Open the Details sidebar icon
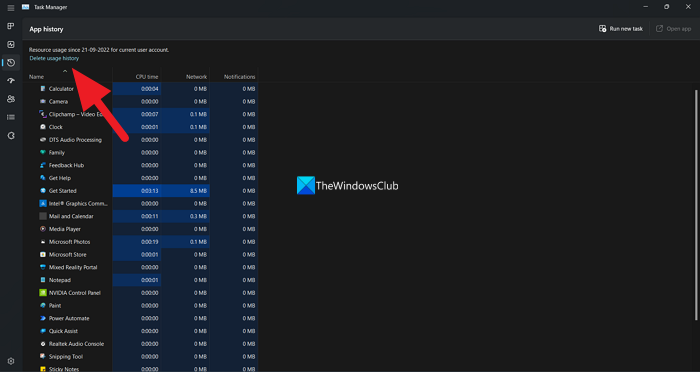This screenshot has width=700, height=372. 11,117
